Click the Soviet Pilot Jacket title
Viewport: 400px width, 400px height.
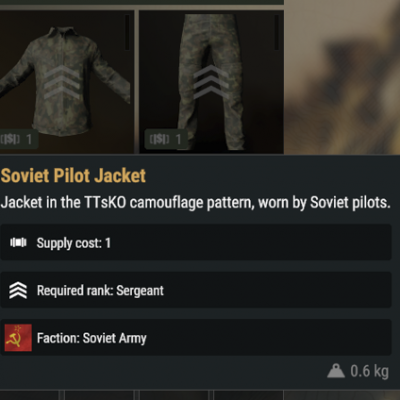pos(73,176)
